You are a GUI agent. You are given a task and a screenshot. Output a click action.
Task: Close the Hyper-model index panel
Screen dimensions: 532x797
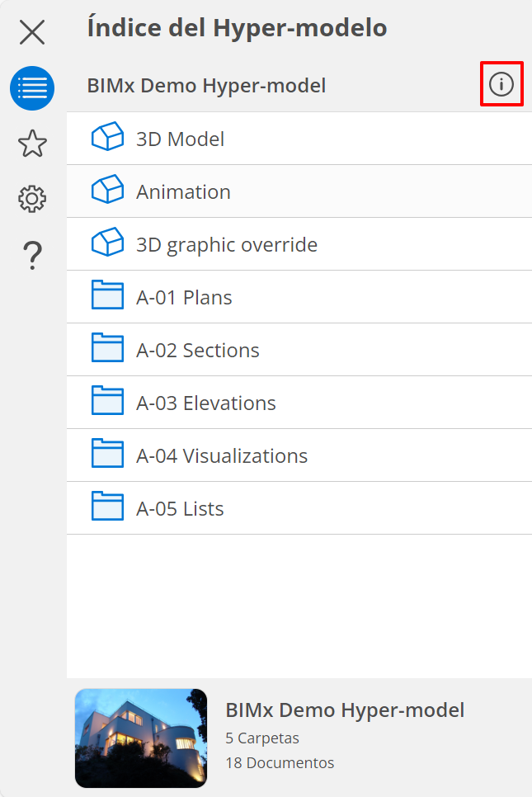(x=32, y=32)
